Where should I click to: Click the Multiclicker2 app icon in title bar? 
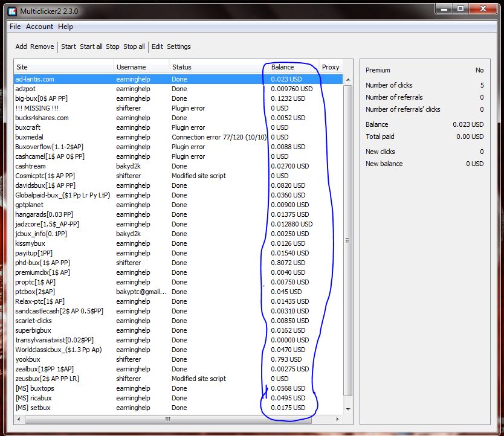pos(12,11)
